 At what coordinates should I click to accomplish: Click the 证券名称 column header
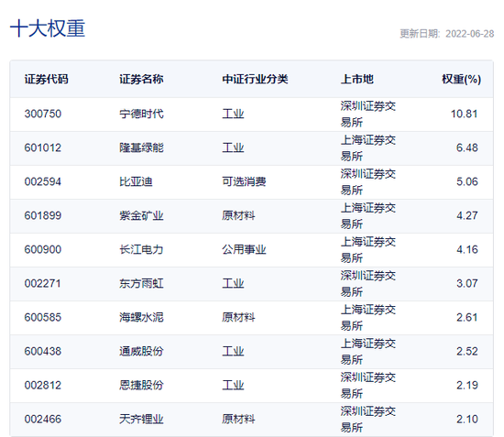[141, 79]
